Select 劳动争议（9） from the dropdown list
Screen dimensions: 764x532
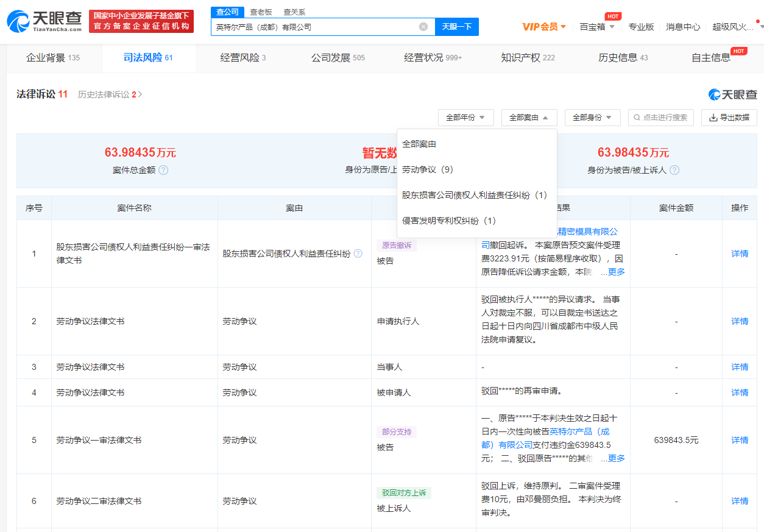click(x=428, y=169)
